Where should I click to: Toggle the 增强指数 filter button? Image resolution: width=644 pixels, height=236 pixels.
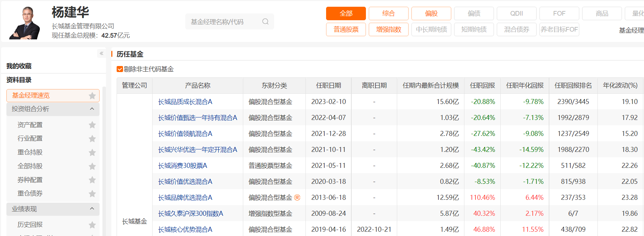pos(388,29)
